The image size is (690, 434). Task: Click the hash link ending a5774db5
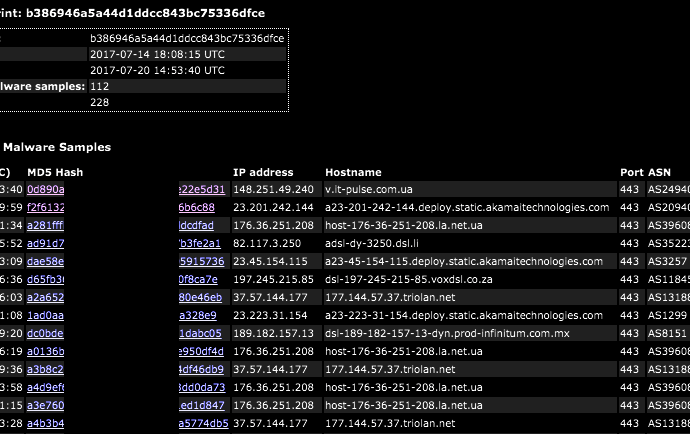204,423
